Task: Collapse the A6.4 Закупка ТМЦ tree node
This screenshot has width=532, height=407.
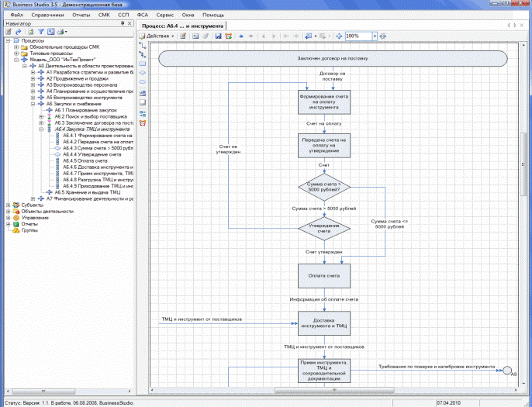Action: [x=40, y=129]
